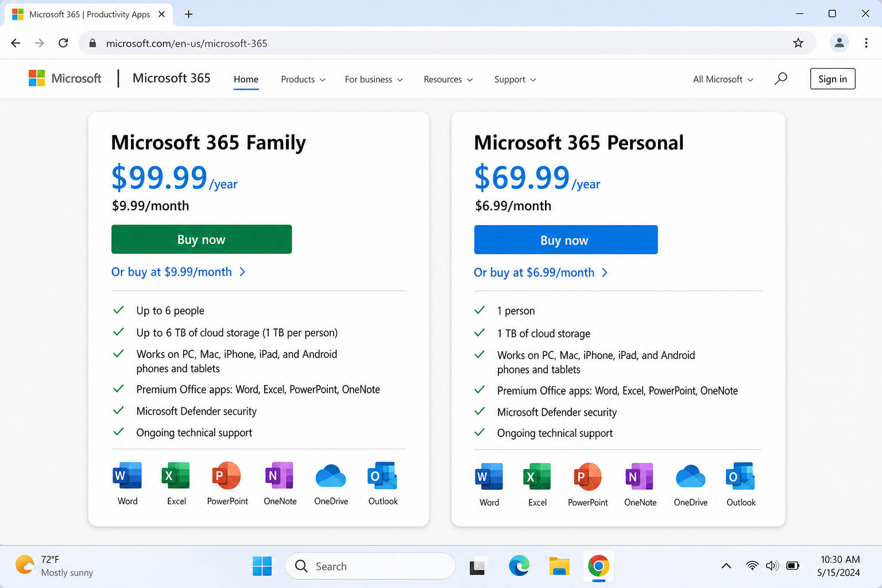
Task: Switch to Microsoft 365 browser tab
Action: 89,14
